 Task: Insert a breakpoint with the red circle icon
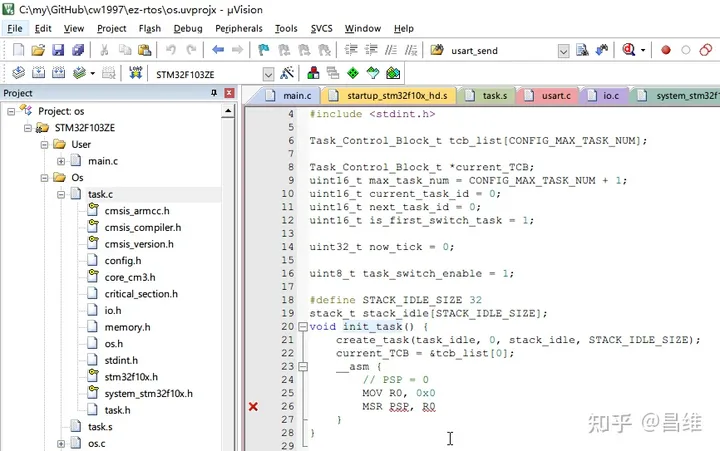(x=666, y=50)
